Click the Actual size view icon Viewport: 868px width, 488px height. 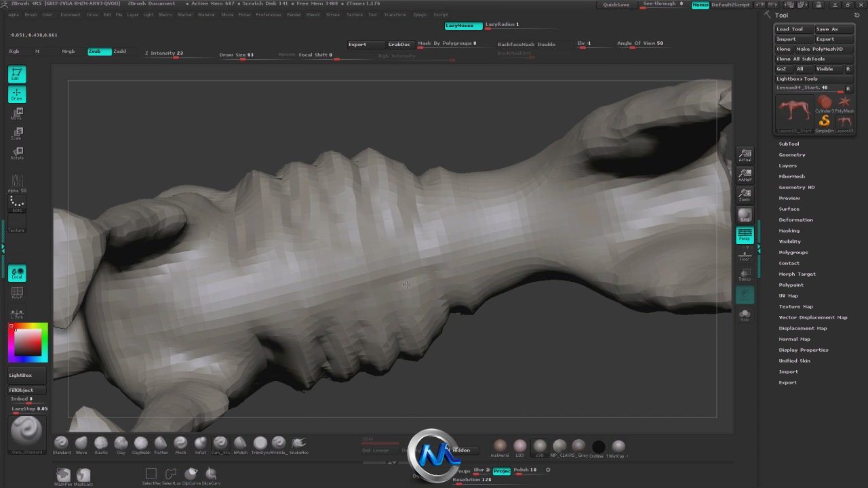click(x=745, y=155)
